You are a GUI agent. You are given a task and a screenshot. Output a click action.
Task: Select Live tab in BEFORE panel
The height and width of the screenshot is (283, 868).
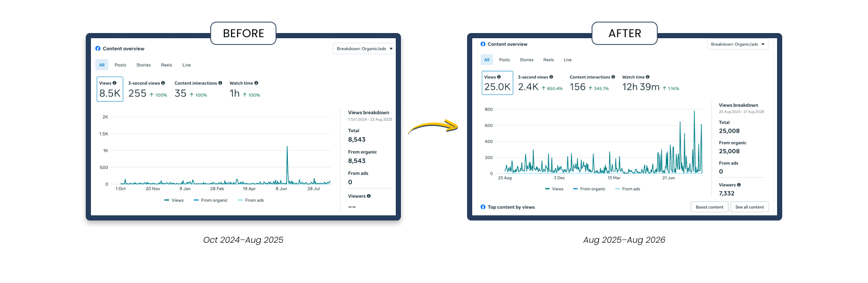(187, 65)
